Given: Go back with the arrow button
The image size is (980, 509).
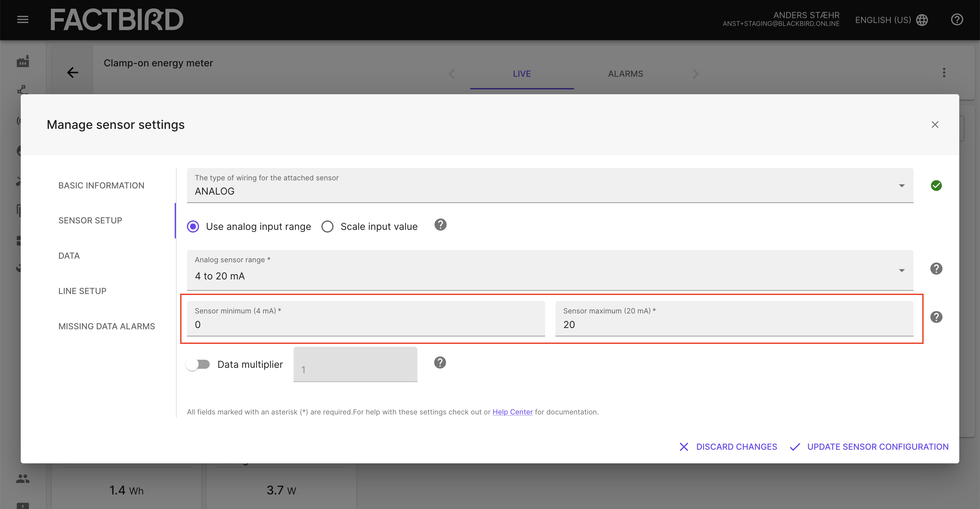Looking at the screenshot, I should tap(72, 72).
